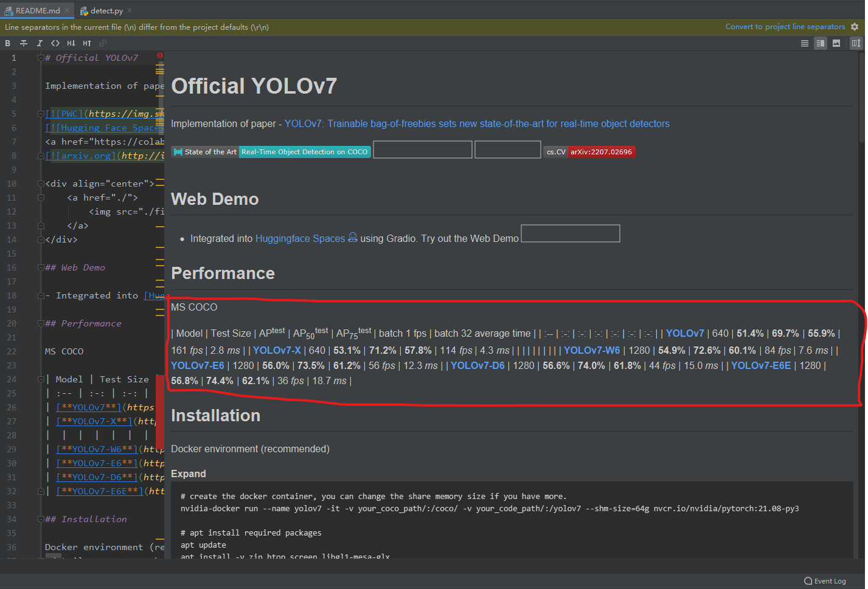Open the Event Log
This screenshot has width=868, height=589.
click(825, 581)
